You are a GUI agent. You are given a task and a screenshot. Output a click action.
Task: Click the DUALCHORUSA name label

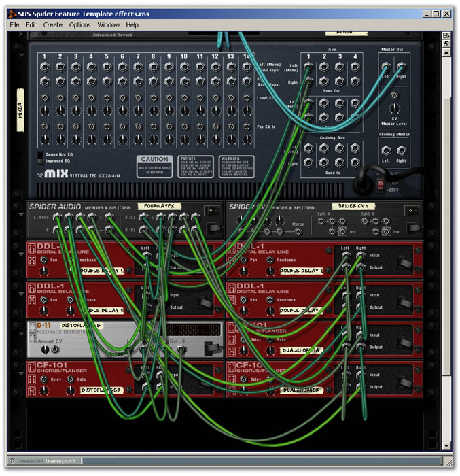pyautogui.click(x=301, y=350)
